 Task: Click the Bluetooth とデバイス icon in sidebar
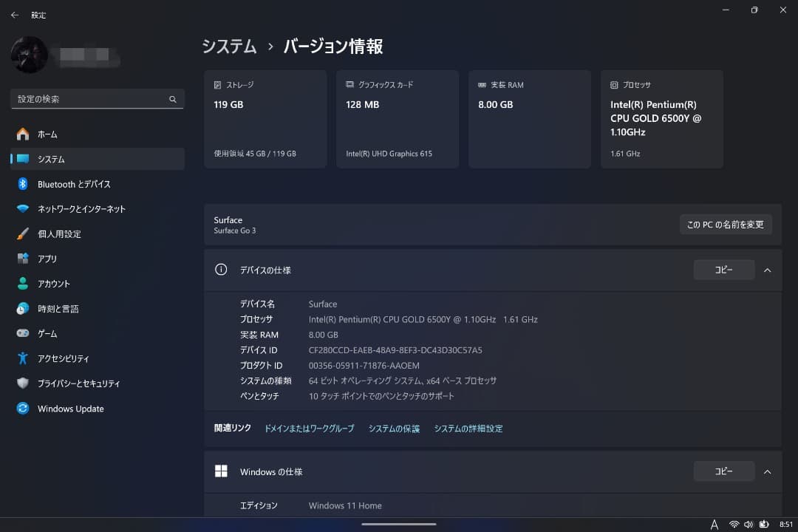click(23, 184)
